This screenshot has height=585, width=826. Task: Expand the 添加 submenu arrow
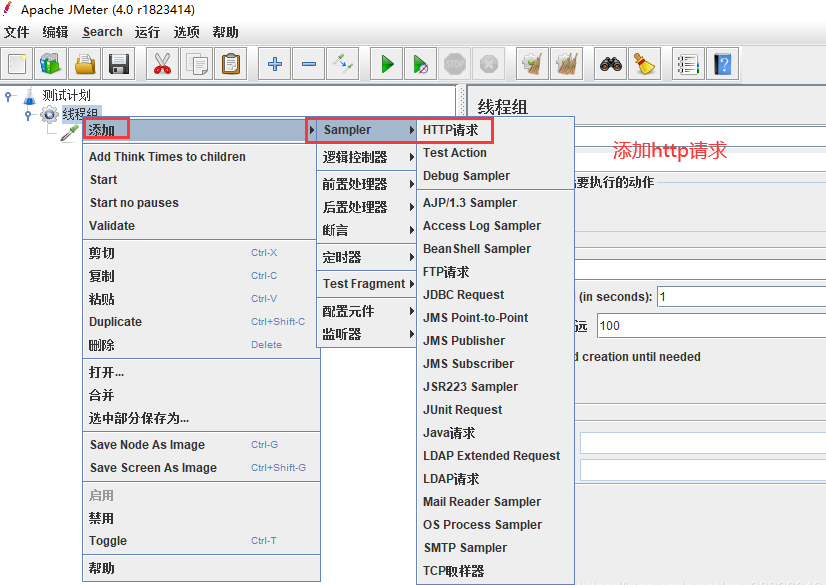click(x=312, y=130)
